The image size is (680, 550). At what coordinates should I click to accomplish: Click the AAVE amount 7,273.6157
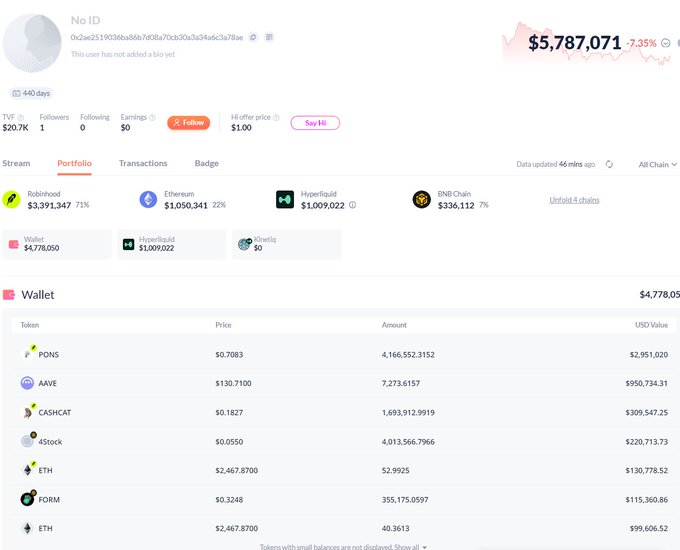click(401, 383)
